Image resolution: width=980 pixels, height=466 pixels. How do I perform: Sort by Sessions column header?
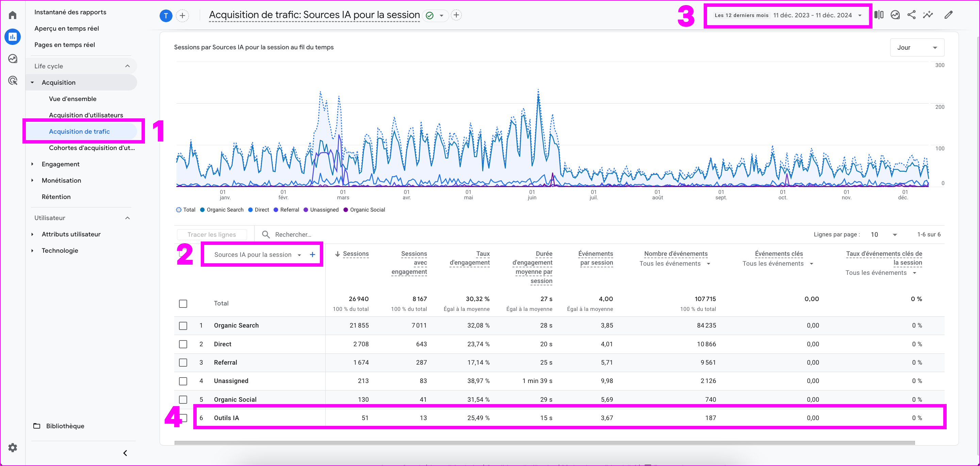(355, 254)
